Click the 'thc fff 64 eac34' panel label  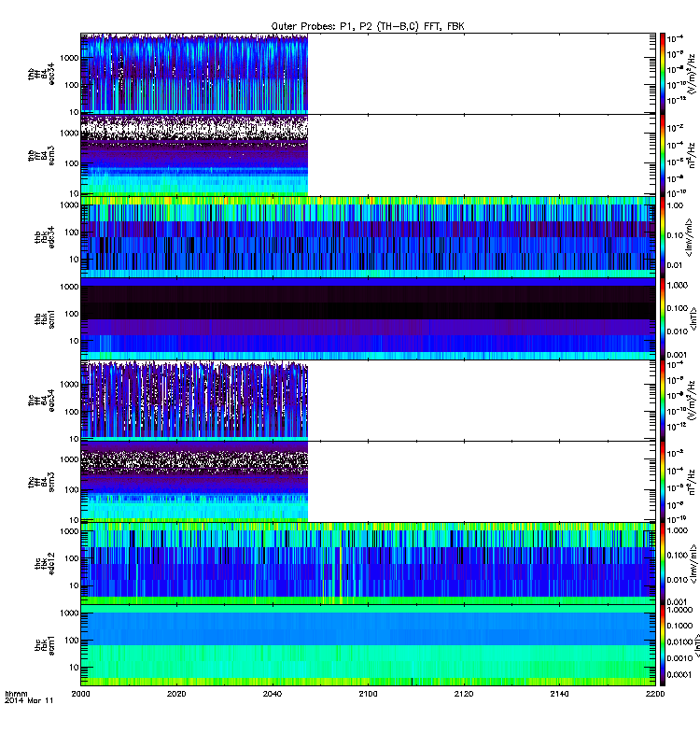pyautogui.click(x=41, y=401)
